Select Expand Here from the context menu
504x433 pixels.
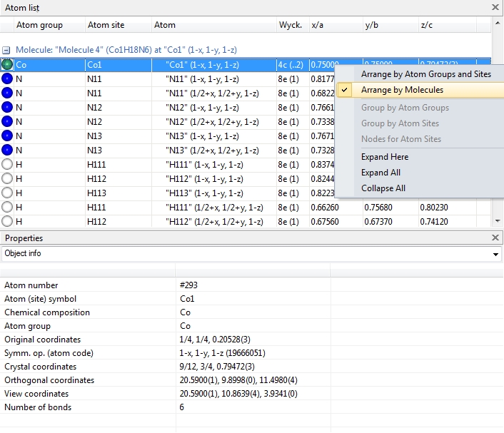point(385,157)
